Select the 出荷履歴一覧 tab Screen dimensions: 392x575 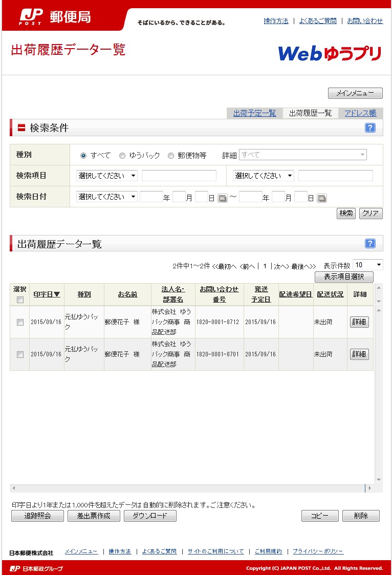coord(310,113)
